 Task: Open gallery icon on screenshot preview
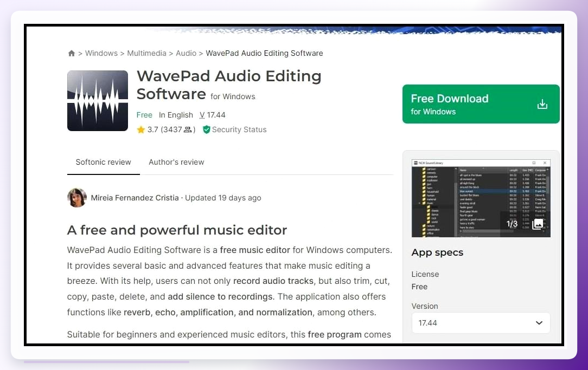pyautogui.click(x=538, y=224)
